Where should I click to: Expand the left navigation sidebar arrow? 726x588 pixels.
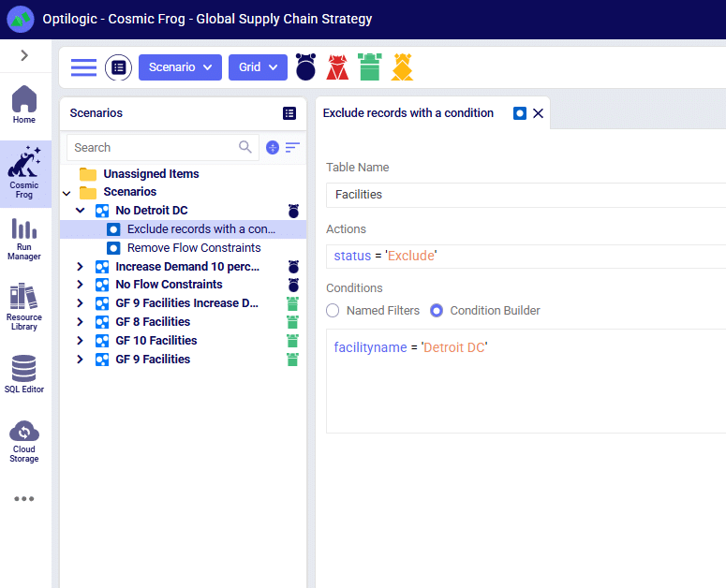(x=24, y=55)
